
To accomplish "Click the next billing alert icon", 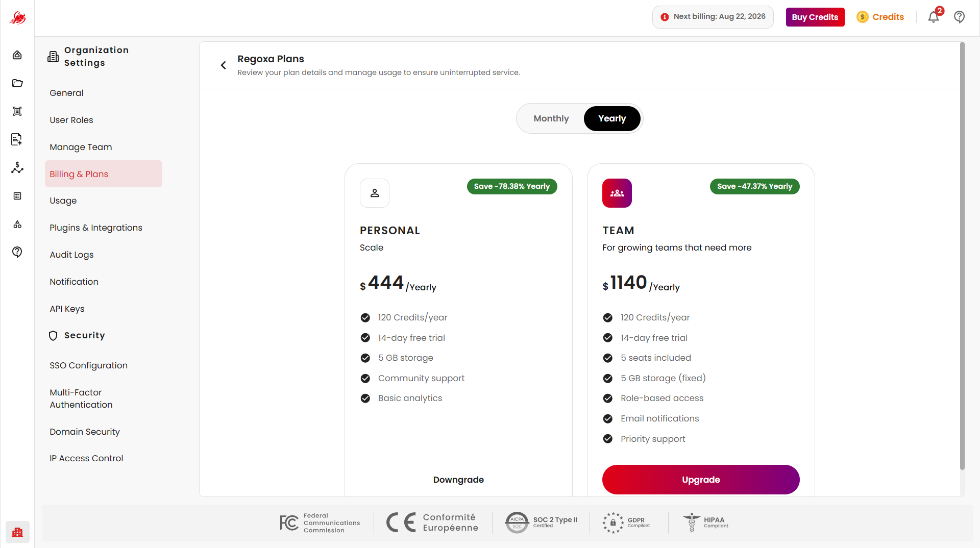I will click(665, 17).
